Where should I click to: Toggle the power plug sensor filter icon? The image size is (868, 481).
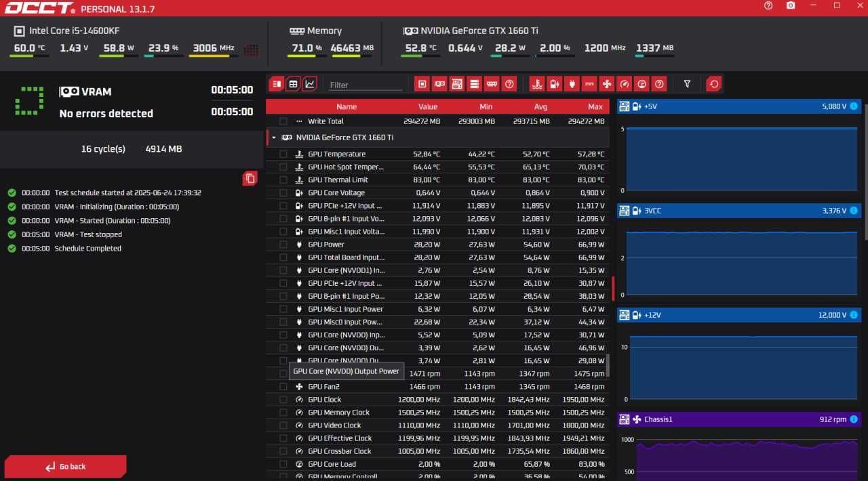(572, 84)
